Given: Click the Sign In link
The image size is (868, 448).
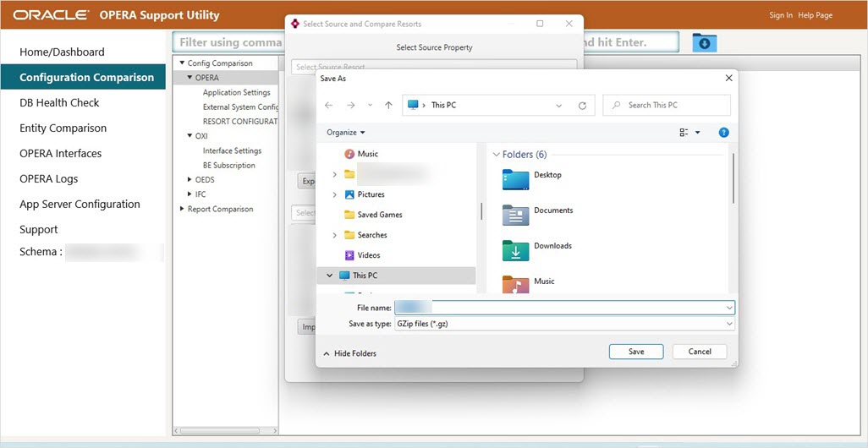Looking at the screenshot, I should 781,15.
